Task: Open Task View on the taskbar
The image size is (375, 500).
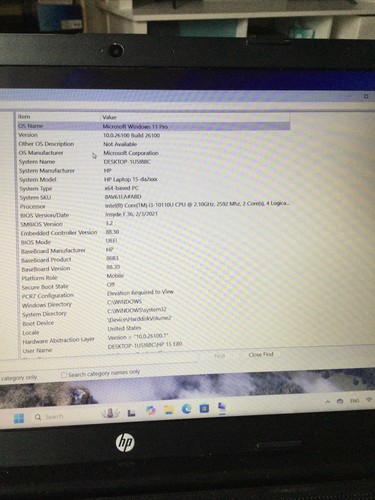Action: click(x=131, y=413)
